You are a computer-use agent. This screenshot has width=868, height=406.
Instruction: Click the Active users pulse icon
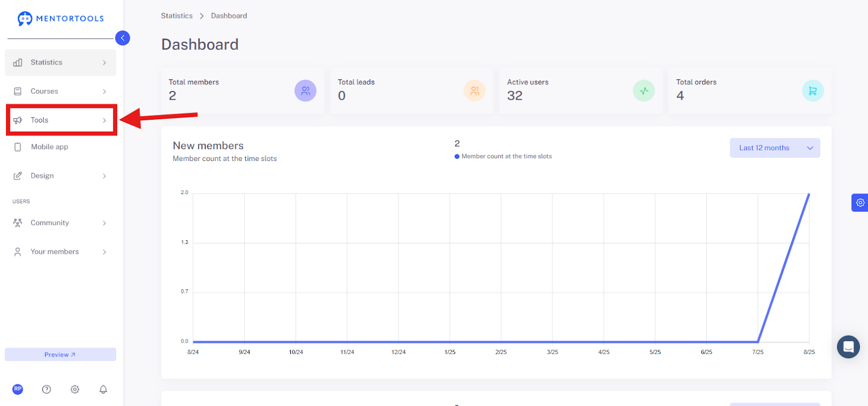tap(644, 91)
